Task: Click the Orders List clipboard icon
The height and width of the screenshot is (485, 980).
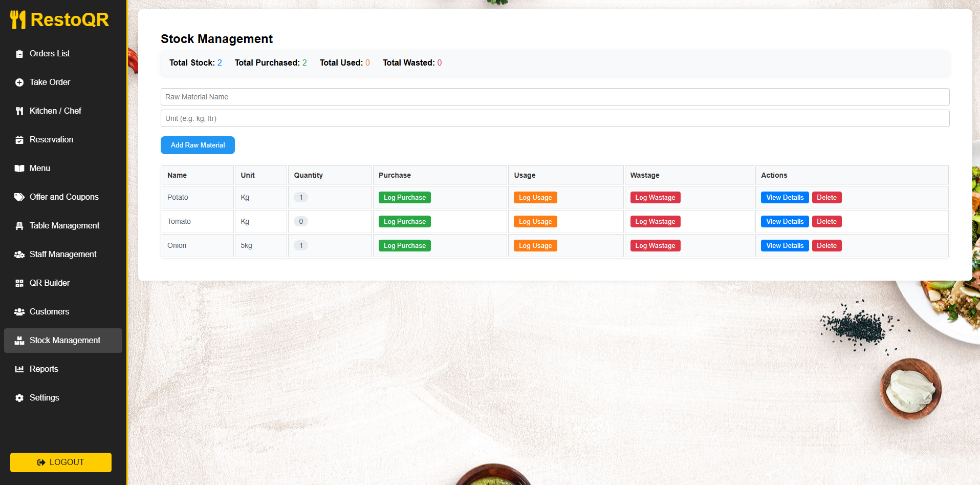Action: (19, 54)
